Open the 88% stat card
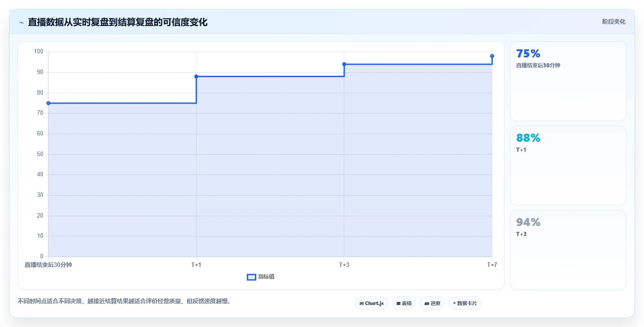 (568, 166)
